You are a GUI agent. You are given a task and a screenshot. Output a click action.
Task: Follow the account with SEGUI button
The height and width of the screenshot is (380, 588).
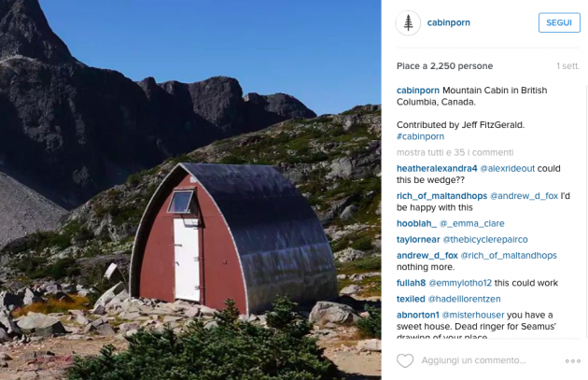point(559,22)
